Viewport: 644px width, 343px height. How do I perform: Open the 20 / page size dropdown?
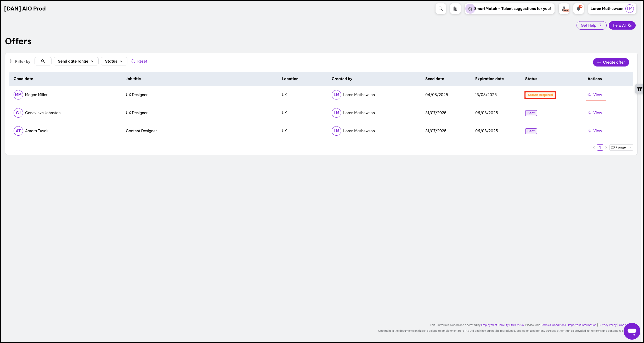click(x=621, y=147)
